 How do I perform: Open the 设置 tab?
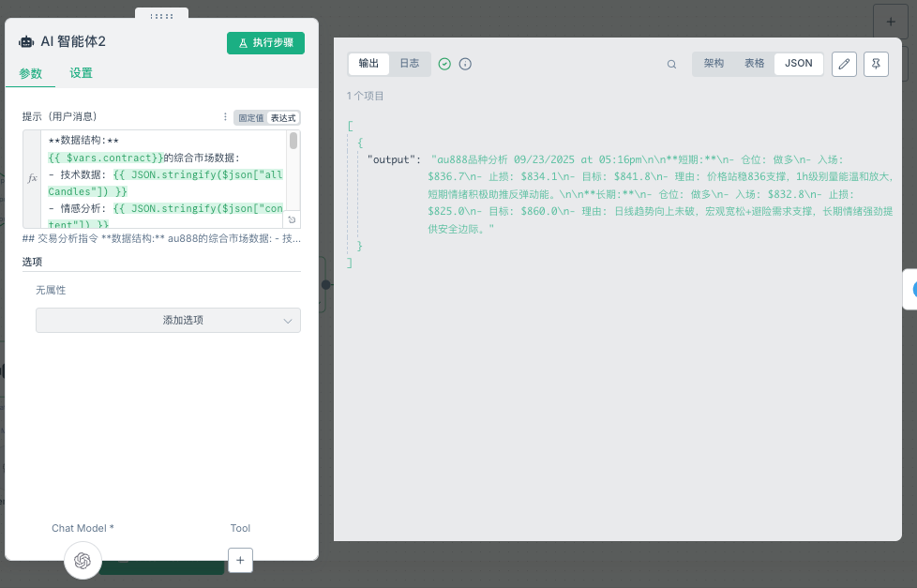click(81, 73)
